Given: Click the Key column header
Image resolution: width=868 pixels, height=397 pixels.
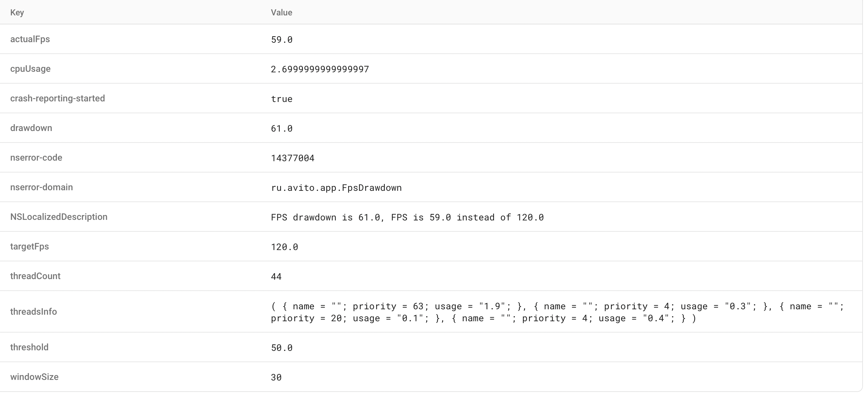Looking at the screenshot, I should pyautogui.click(x=17, y=13).
